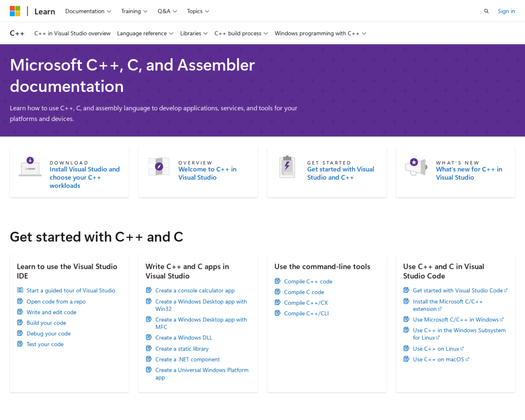Click the Sign in link
Screen dimensions: 525x420
506,11
